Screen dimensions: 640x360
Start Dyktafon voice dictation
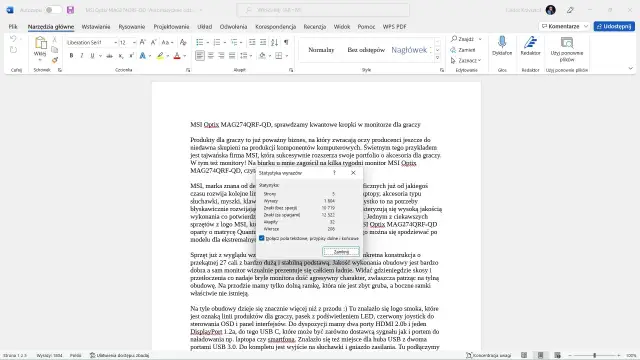pyautogui.click(x=502, y=46)
